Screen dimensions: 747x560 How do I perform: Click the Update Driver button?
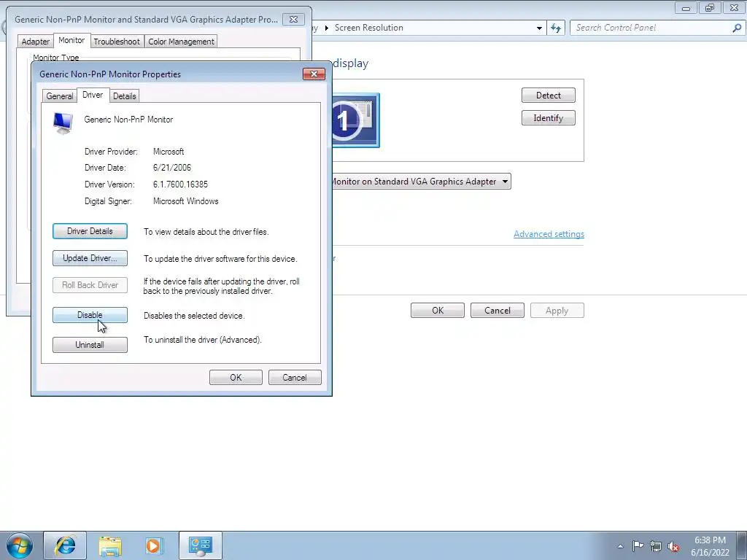click(x=90, y=258)
